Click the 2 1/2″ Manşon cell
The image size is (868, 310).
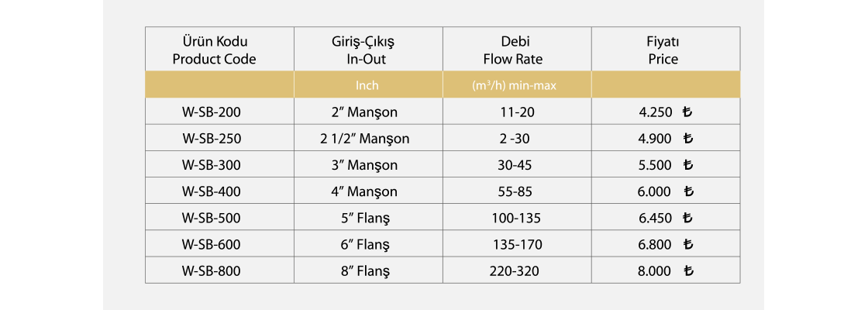(x=364, y=139)
